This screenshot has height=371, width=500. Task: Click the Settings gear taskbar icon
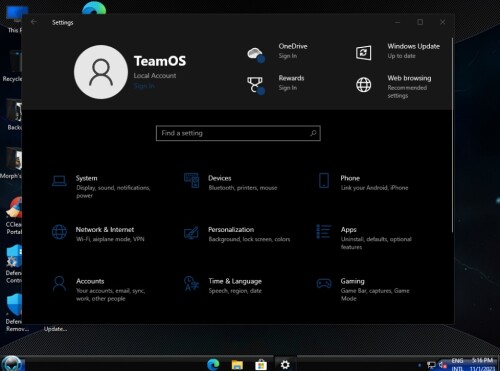pos(285,365)
